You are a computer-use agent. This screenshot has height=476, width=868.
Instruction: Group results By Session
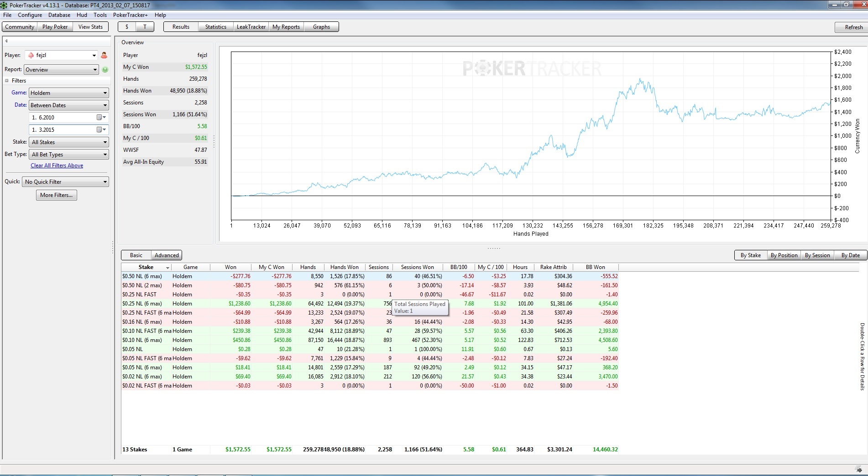coord(817,255)
